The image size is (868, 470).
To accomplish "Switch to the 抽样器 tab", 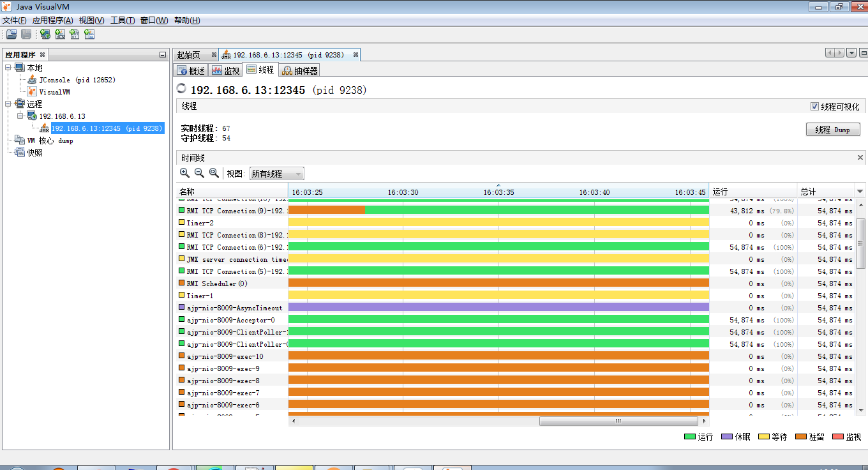I will [x=299, y=70].
